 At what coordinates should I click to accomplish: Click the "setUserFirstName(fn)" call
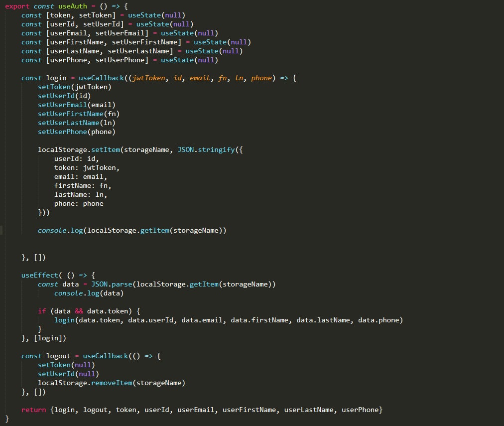pyautogui.click(x=79, y=114)
